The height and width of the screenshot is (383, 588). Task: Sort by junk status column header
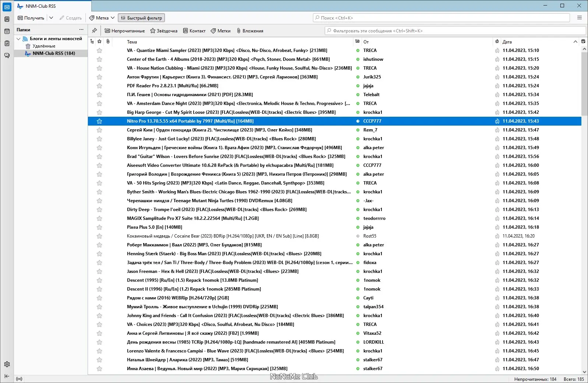point(497,42)
